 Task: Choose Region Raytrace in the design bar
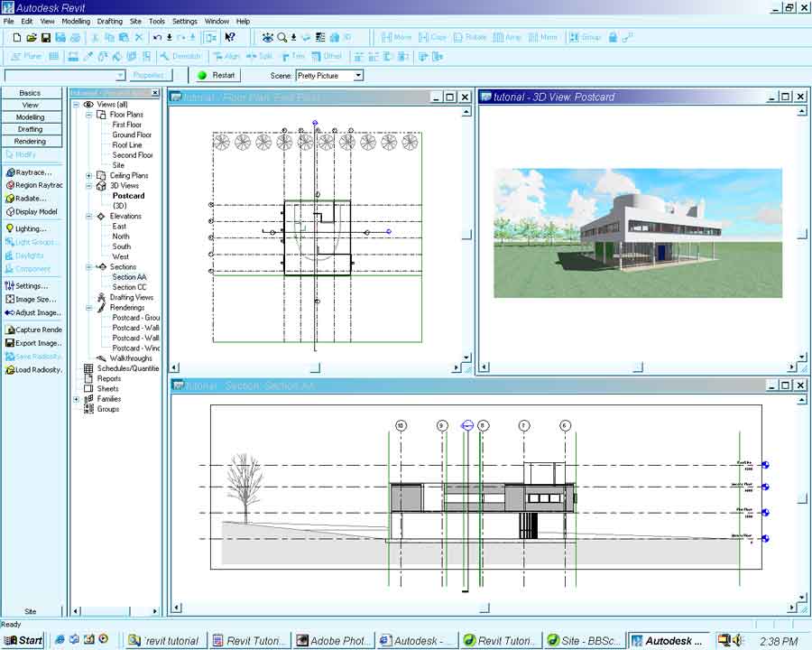pos(34,185)
